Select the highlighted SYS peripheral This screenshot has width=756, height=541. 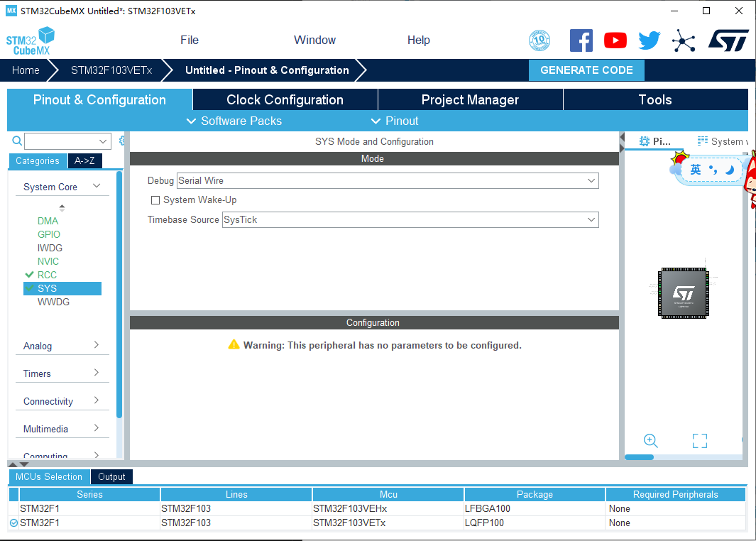point(62,288)
